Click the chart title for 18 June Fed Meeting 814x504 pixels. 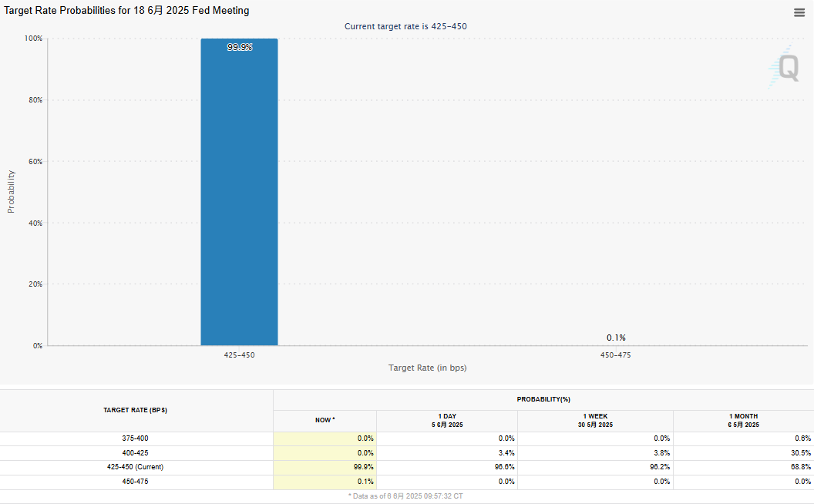click(127, 11)
